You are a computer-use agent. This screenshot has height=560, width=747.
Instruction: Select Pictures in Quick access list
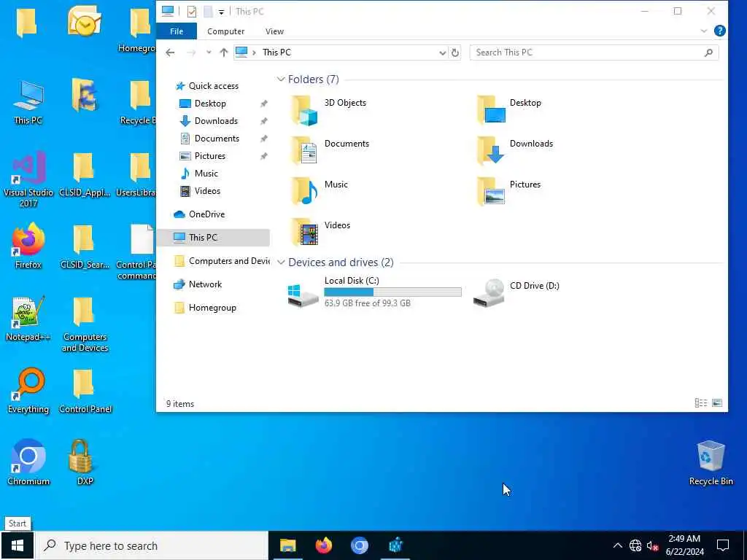209,156
